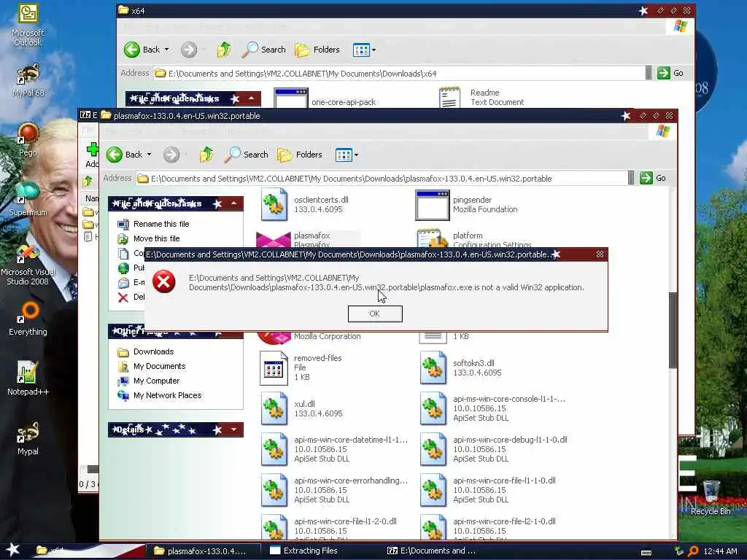Click the system tray clock
This screenshot has width=747, height=560.
720,551
